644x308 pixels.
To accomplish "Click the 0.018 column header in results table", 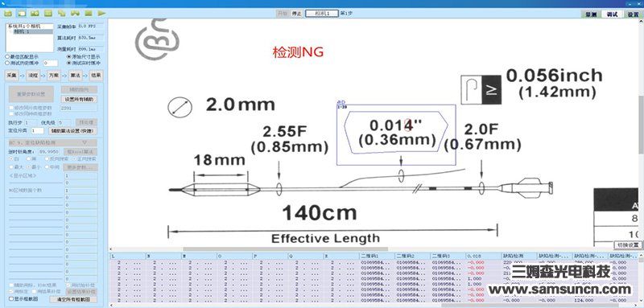I will (x=484, y=256).
